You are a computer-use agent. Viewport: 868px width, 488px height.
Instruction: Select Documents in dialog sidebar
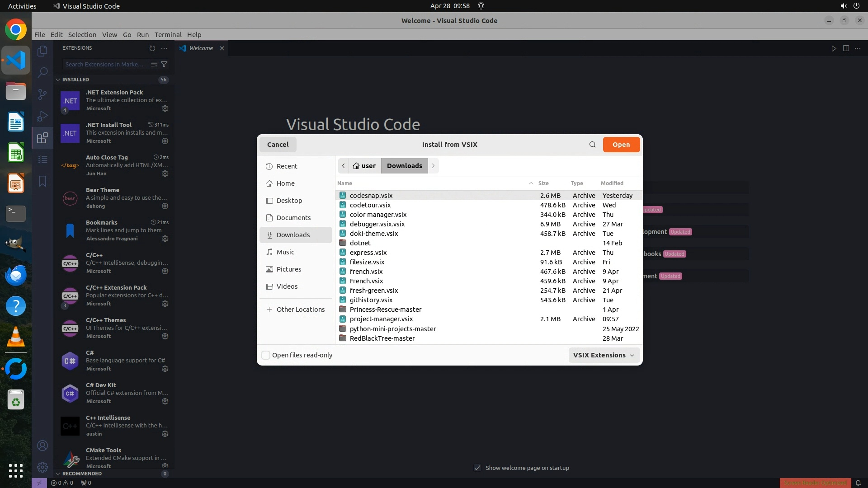293,218
